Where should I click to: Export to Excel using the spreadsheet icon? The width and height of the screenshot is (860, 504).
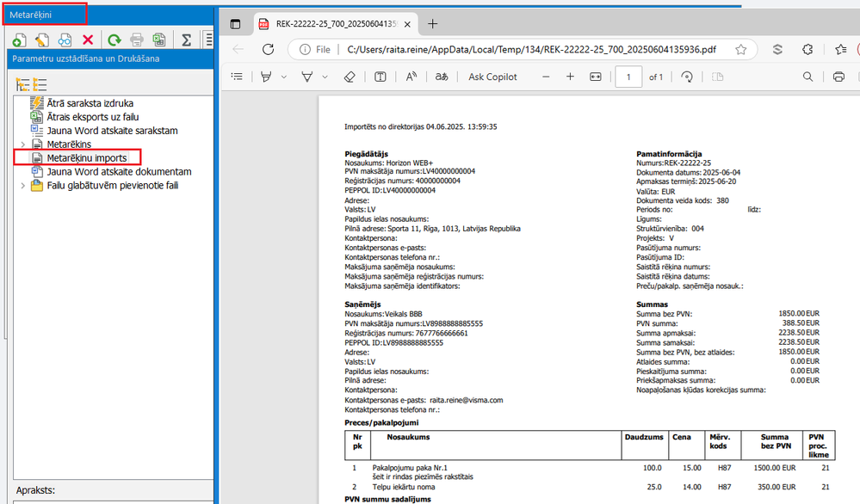coord(159,40)
